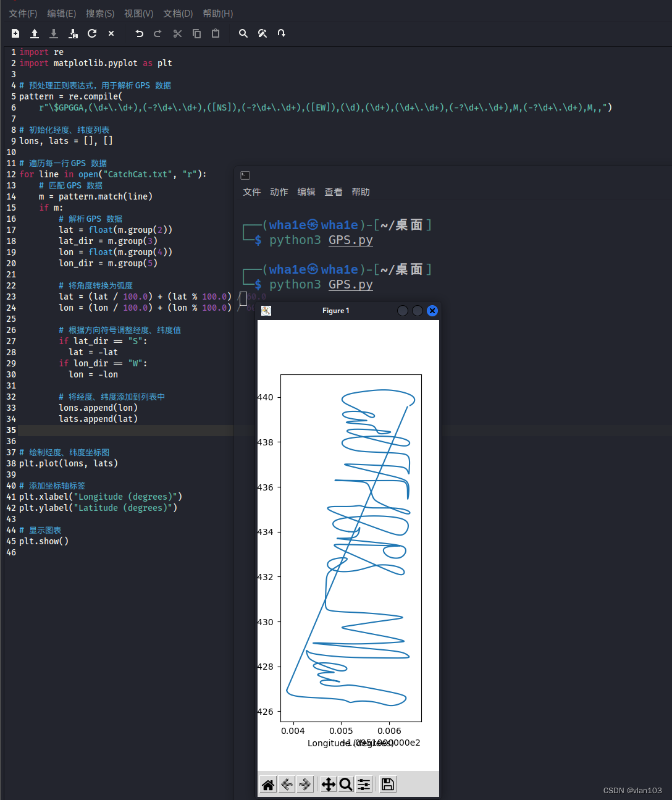The width and height of the screenshot is (672, 800).
Task: Click the blue GPS track plot area
Action: point(351,548)
